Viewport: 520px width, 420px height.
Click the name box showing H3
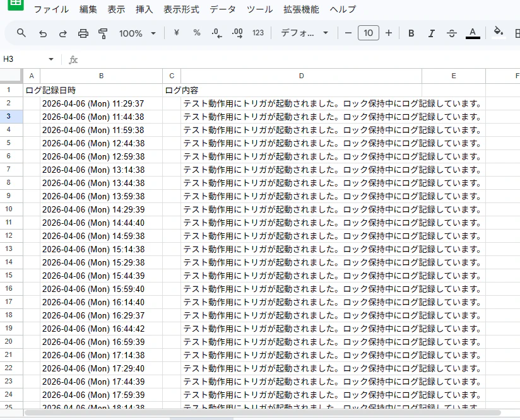(x=23, y=59)
